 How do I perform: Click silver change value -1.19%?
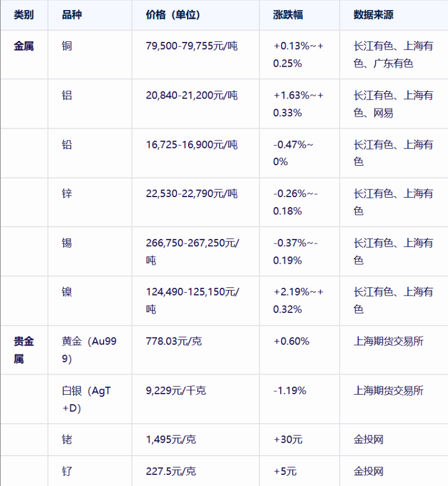pos(290,391)
